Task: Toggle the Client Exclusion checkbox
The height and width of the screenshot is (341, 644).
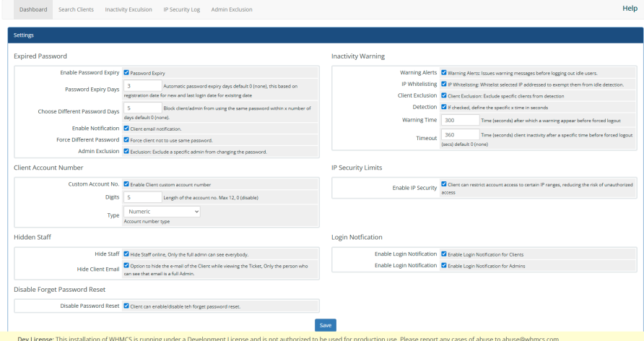Action: 444,95
